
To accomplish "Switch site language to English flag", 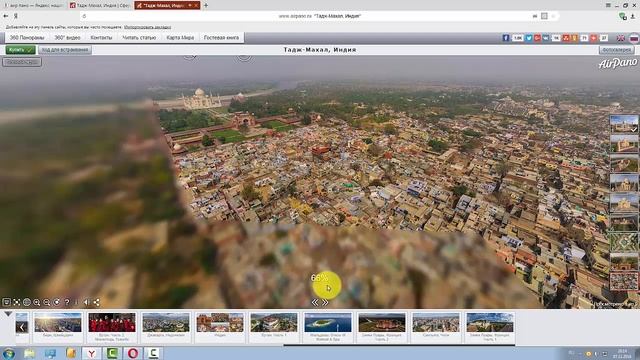I will tap(620, 38).
